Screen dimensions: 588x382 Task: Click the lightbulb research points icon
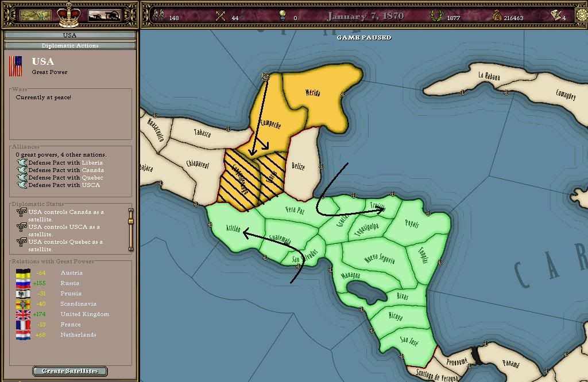283,15
